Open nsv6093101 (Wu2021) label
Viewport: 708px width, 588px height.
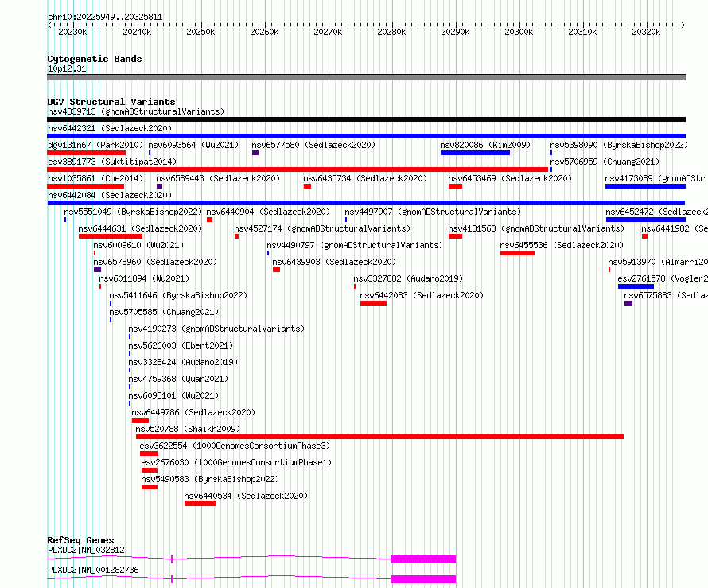(x=173, y=395)
